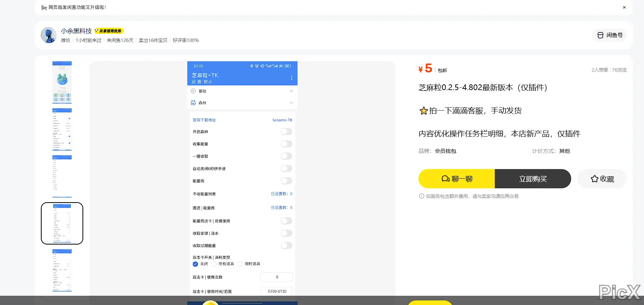Click the info icon beside service notice
The height and width of the screenshot is (305, 644).
click(x=422, y=196)
